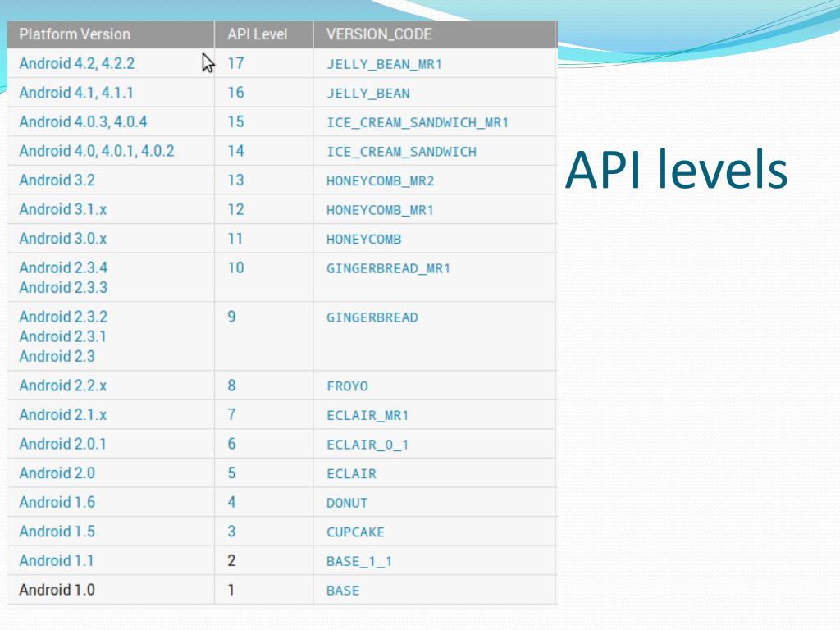
Task: Open the Android 1.6 link
Action: [x=57, y=503]
